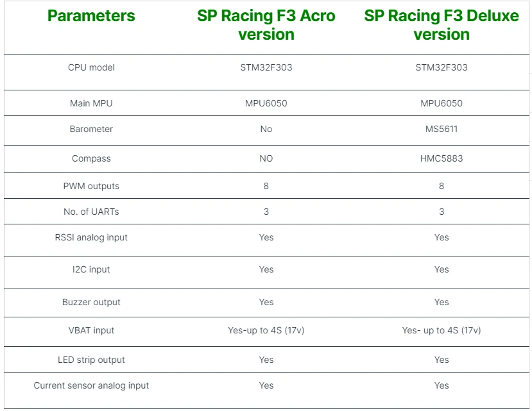Click the No. of UARTs label
Screen dimensions: 532x411
point(91,212)
